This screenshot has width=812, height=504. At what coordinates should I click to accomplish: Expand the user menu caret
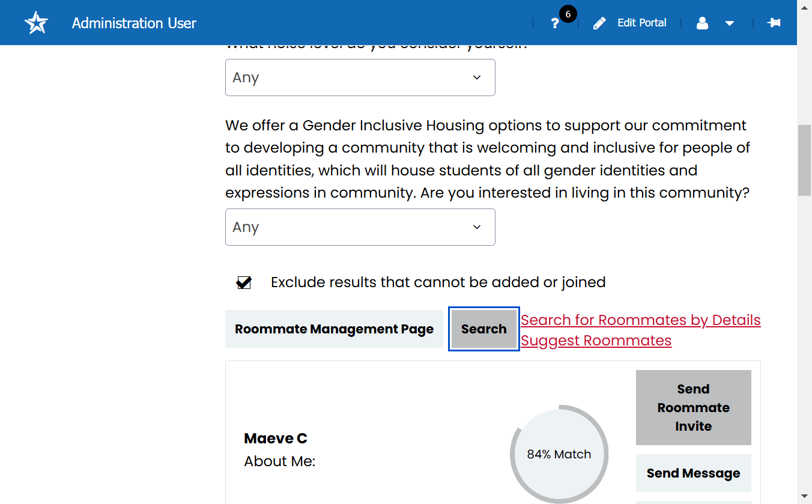730,23
